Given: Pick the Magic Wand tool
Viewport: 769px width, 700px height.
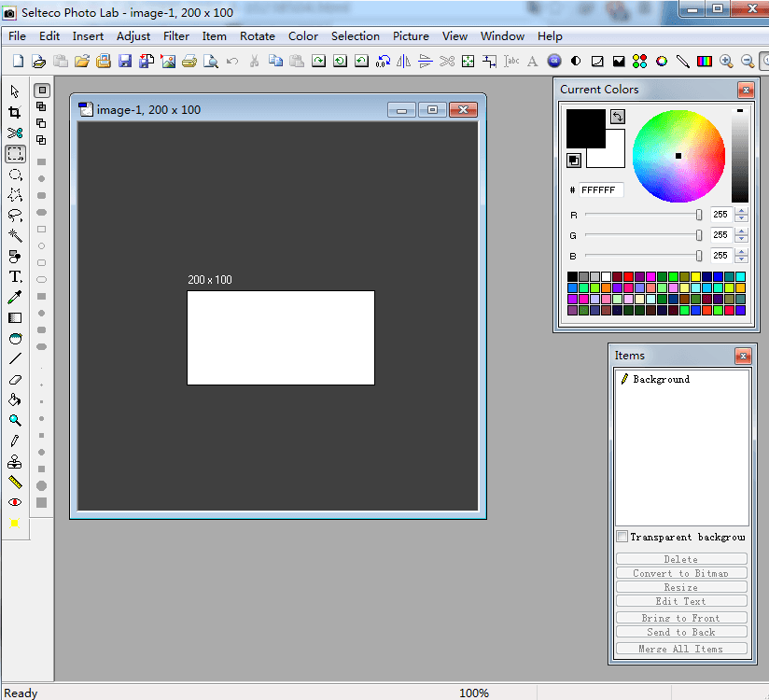Looking at the screenshot, I should 15,235.
